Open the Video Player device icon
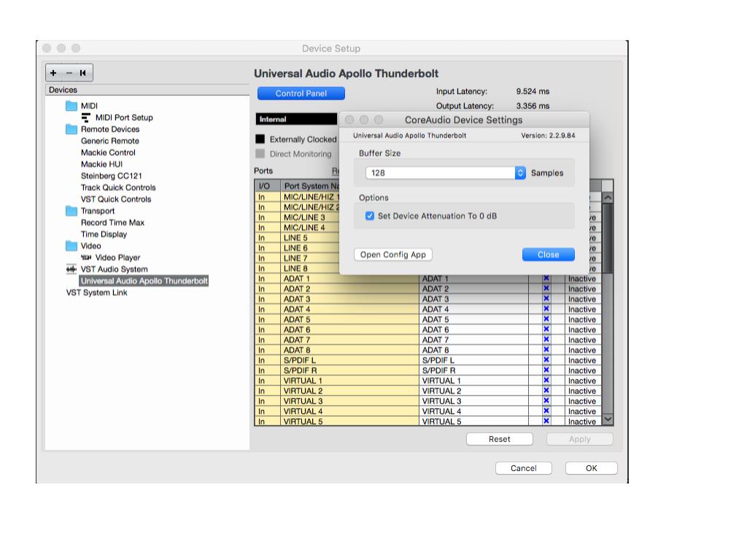Screen dimensions: 747x560 click(x=86, y=257)
